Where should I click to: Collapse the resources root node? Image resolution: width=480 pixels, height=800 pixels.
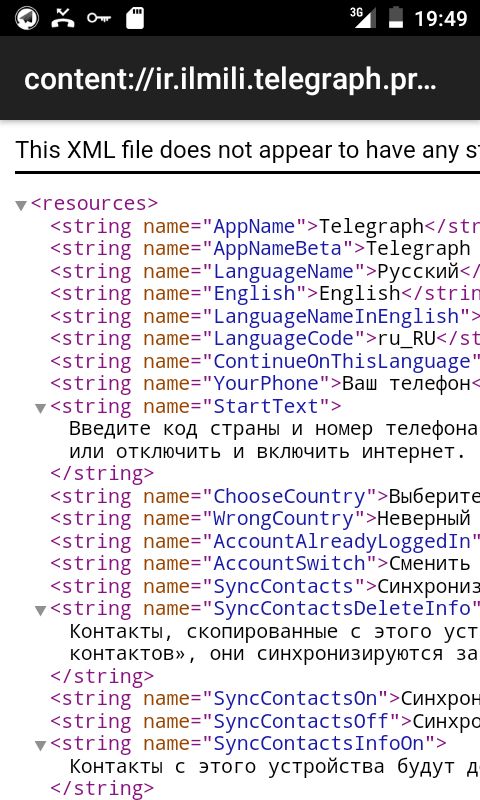pos(21,206)
